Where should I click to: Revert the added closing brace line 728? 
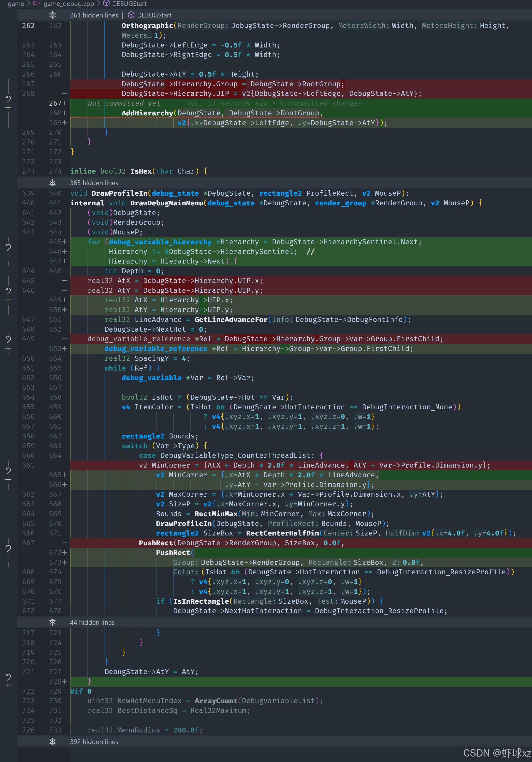click(8, 677)
